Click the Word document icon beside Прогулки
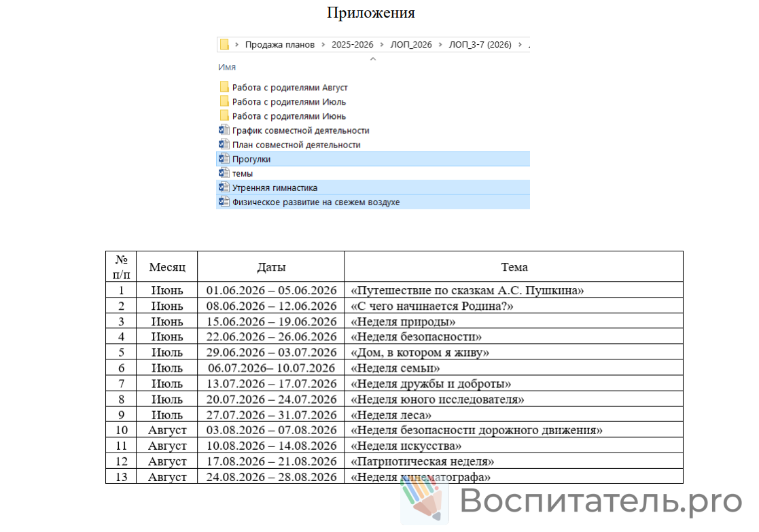 224,158
